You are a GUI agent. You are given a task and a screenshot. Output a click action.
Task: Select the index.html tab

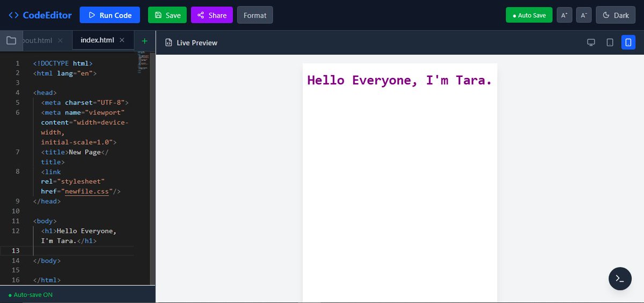pos(97,40)
